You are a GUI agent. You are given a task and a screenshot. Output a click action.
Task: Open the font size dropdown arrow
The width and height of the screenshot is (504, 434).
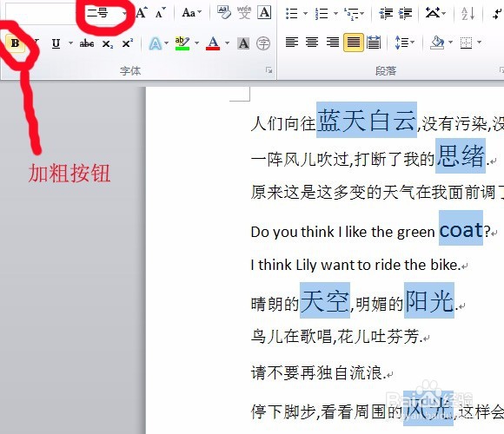coord(124,13)
